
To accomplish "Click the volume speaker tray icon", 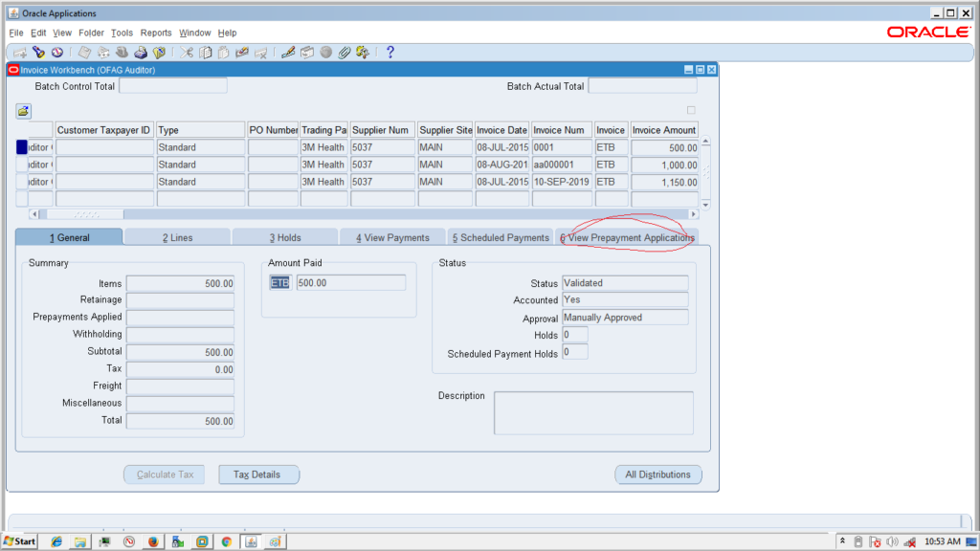I will (x=892, y=541).
